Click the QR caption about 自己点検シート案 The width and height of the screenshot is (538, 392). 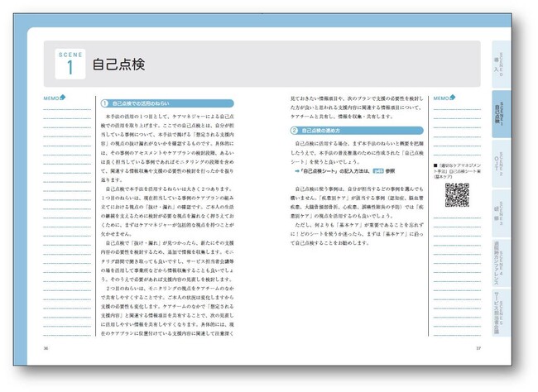coord(457,171)
